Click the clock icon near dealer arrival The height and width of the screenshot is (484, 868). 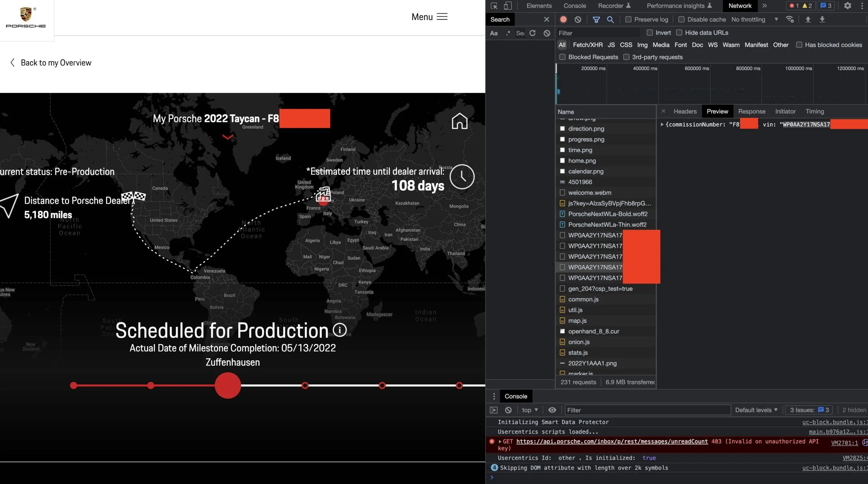coord(462,177)
